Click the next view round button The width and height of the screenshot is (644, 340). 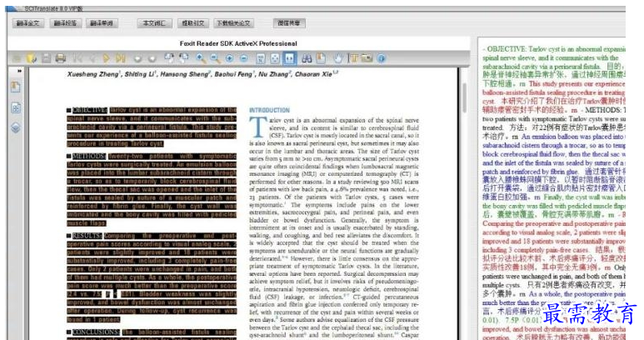pyautogui.click(x=152, y=58)
